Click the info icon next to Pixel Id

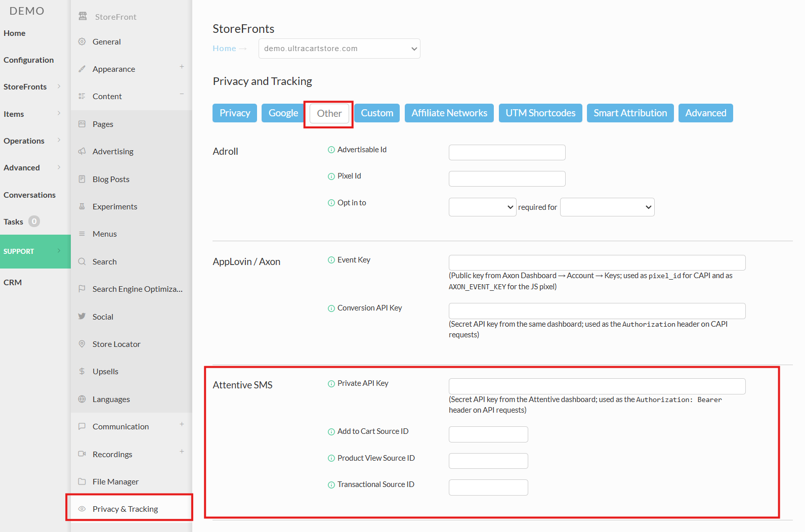331,176
